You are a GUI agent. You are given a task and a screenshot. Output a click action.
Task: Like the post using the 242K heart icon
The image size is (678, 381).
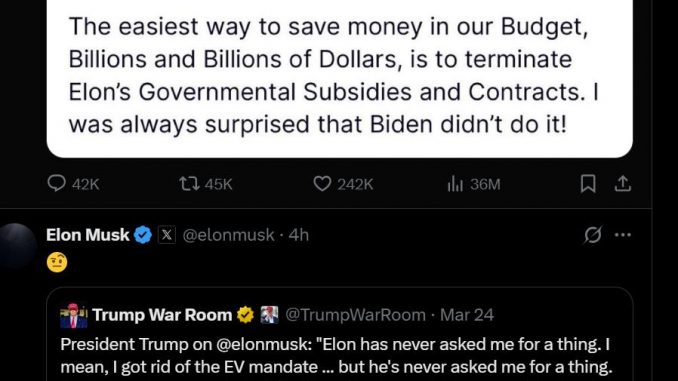[x=322, y=184]
